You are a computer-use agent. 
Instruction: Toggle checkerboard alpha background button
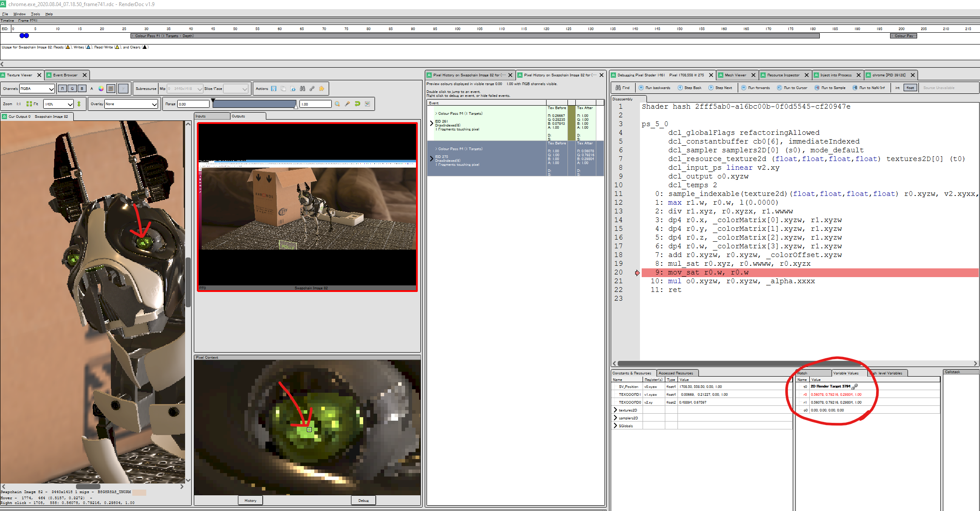(111, 89)
